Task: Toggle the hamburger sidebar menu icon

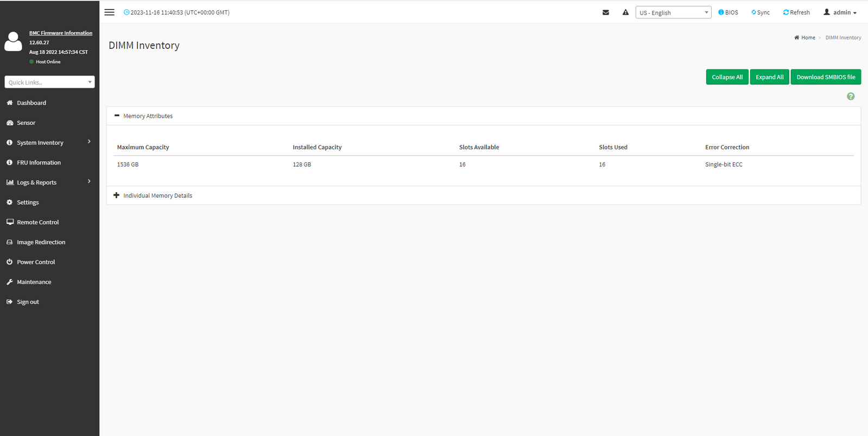Action: [109, 12]
